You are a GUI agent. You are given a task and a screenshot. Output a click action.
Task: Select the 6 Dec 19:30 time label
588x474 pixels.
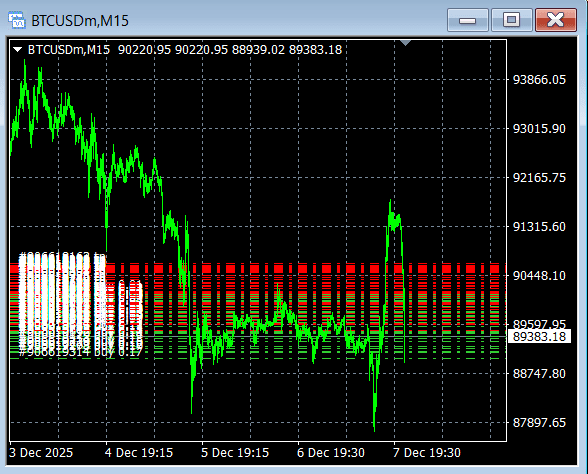pos(331,453)
